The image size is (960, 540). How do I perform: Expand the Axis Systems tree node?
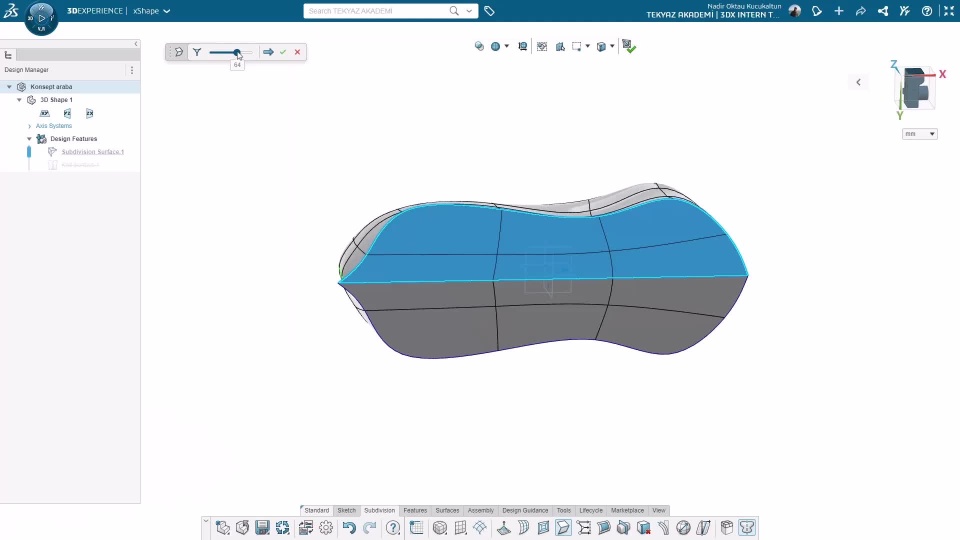click(29, 126)
